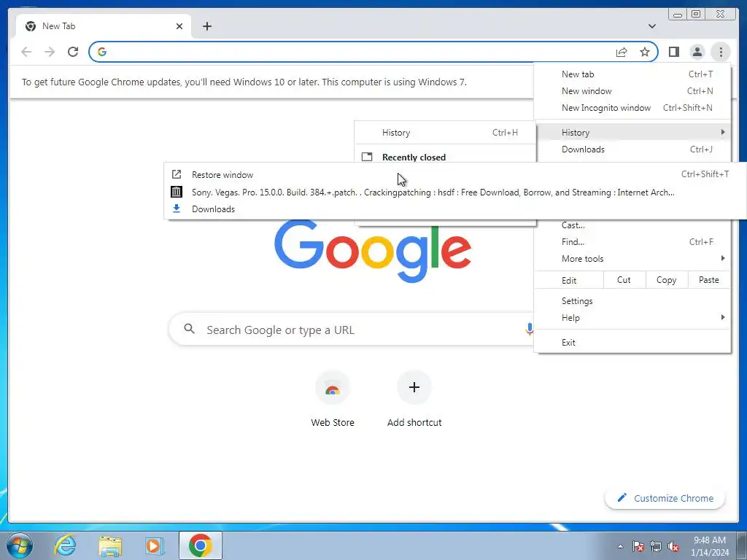Click the three-dot Chrome menu icon
Viewport: 747px width, 560px height.
(x=721, y=52)
